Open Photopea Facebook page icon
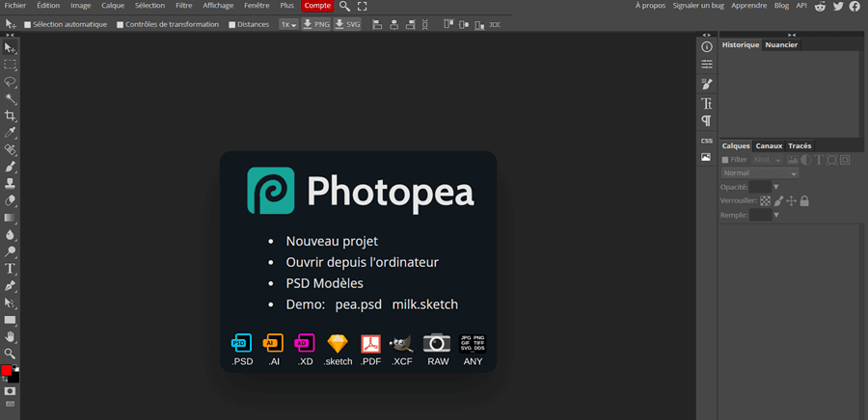Viewport: 868px width, 420px height. pyautogui.click(x=854, y=6)
